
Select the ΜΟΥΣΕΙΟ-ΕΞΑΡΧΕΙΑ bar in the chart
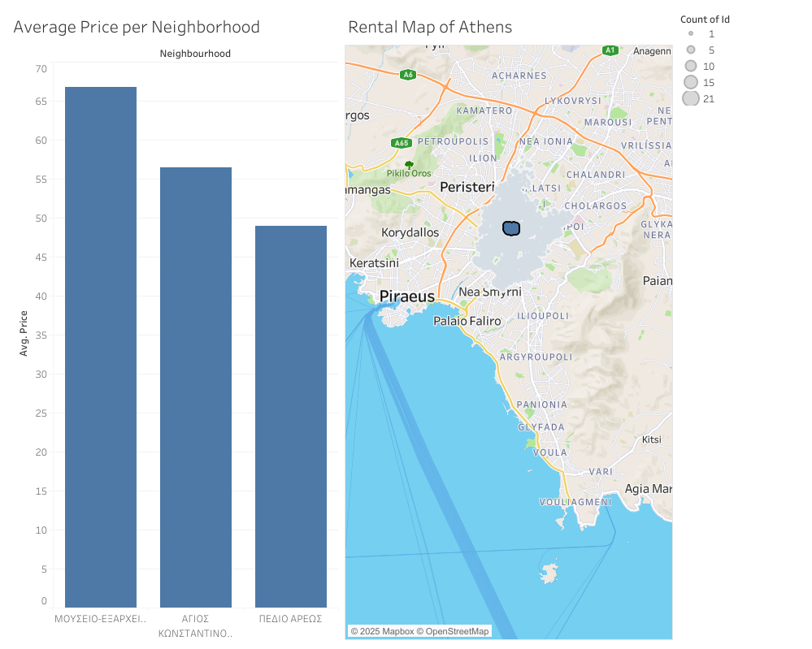(101, 347)
